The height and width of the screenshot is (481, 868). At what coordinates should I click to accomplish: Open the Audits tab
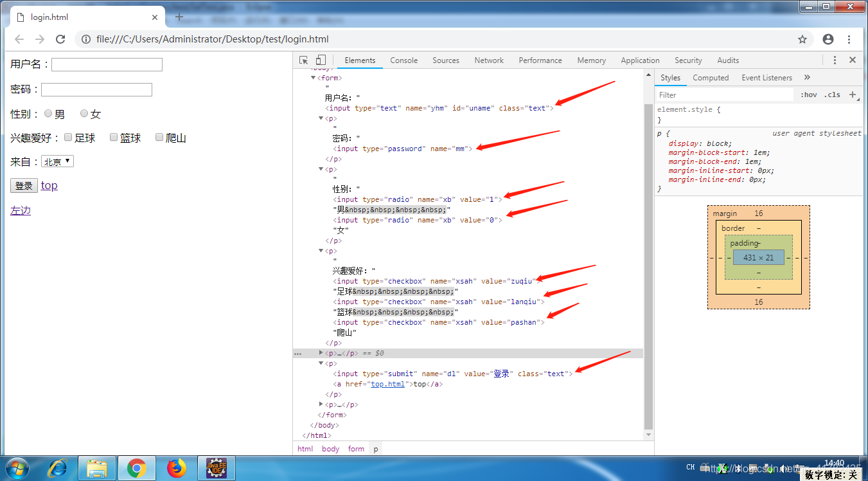pos(728,60)
